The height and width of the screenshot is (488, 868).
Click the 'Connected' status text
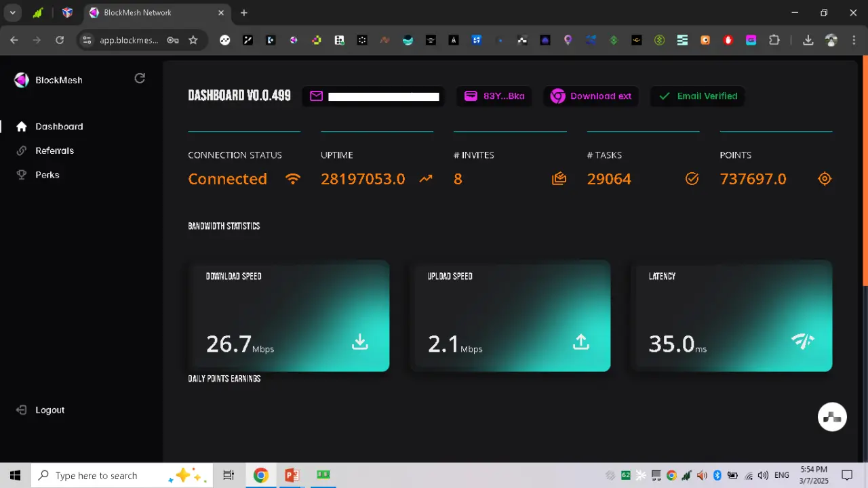point(228,179)
